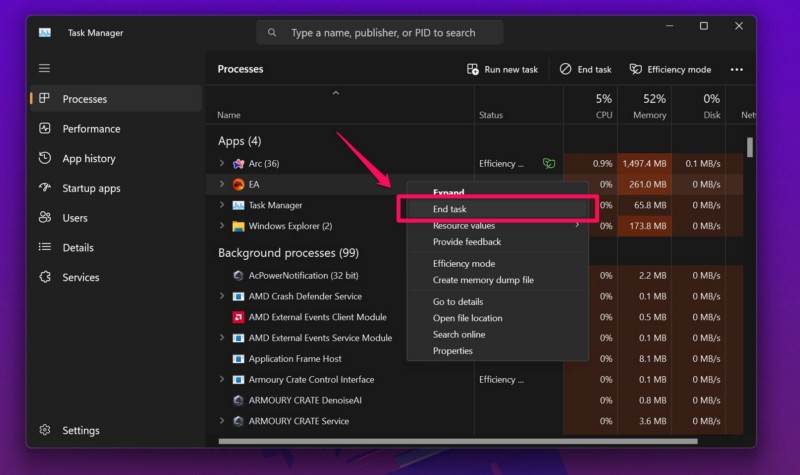This screenshot has height=475, width=800.
Task: Open Startup apps section
Action: pos(91,188)
